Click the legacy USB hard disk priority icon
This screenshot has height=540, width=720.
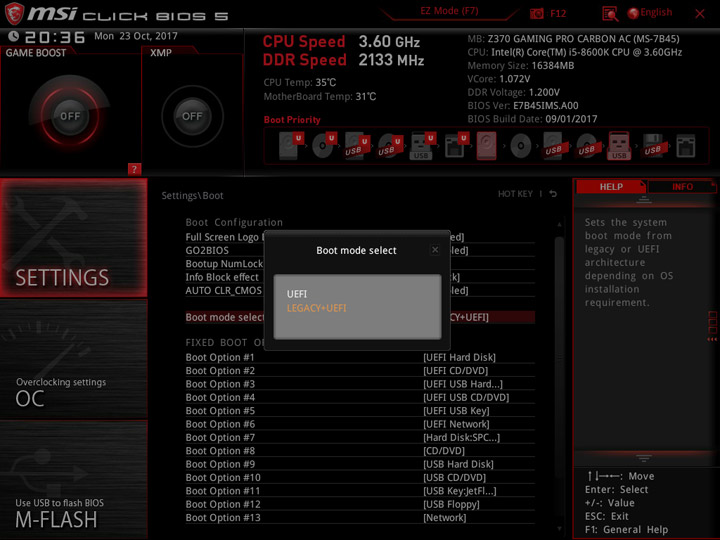(554, 146)
